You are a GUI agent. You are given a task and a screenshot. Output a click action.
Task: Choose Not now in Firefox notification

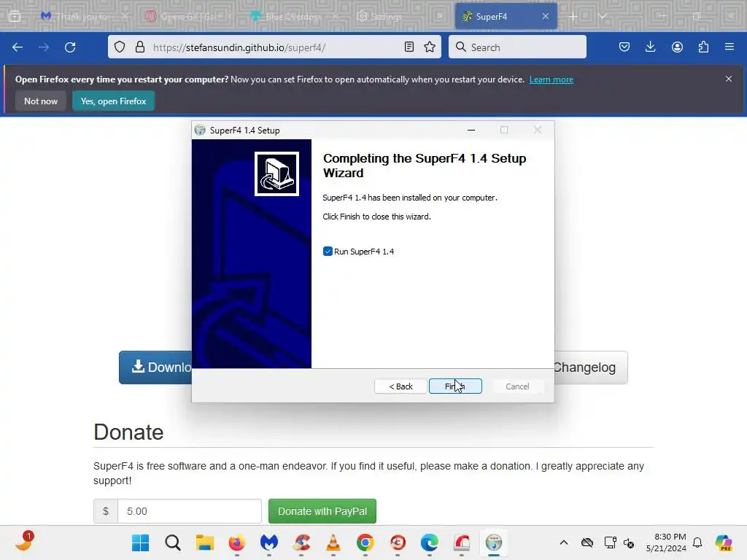(41, 101)
